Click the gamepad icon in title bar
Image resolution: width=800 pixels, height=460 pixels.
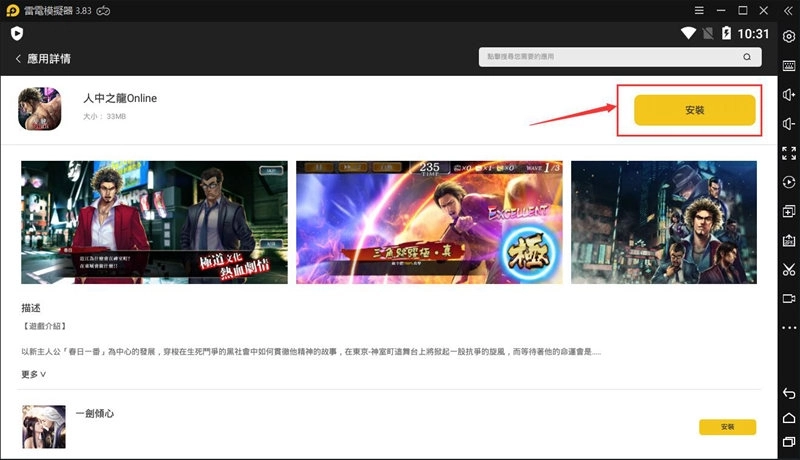pos(103,11)
